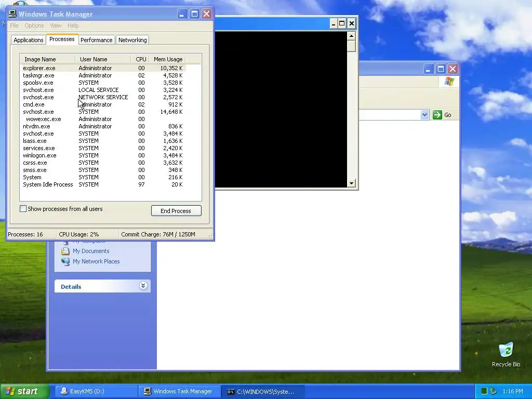The height and width of the screenshot is (399, 532).
Task: Click Windows Task Manager taskbar button
Action: [180, 391]
